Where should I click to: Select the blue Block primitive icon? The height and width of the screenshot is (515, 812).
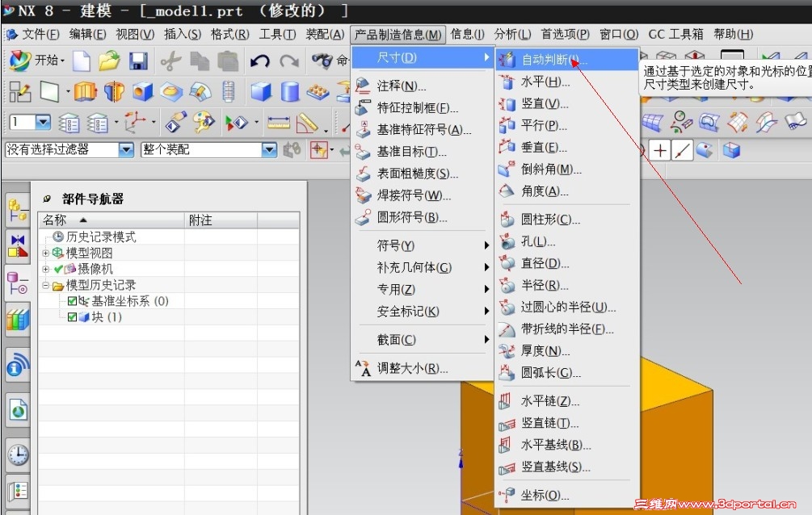[x=260, y=92]
